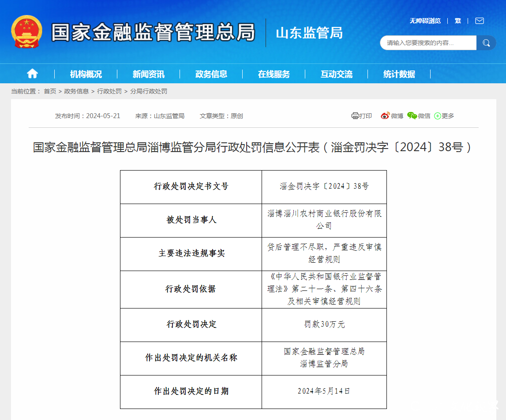Select the 银行业监督管理法 basis cell
506x420 pixels.
324,290
